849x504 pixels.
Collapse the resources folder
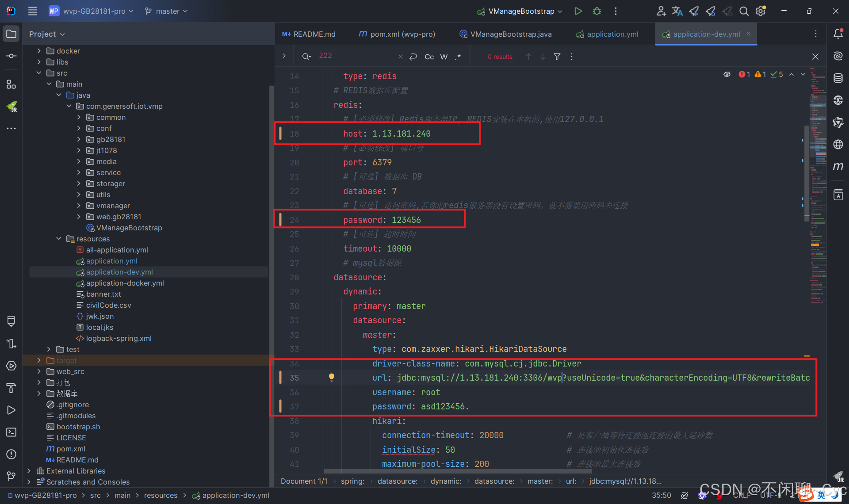(59, 239)
